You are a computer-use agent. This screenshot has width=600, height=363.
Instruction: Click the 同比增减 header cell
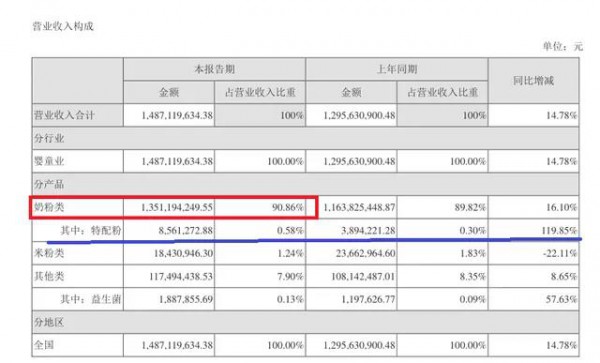coord(533,81)
